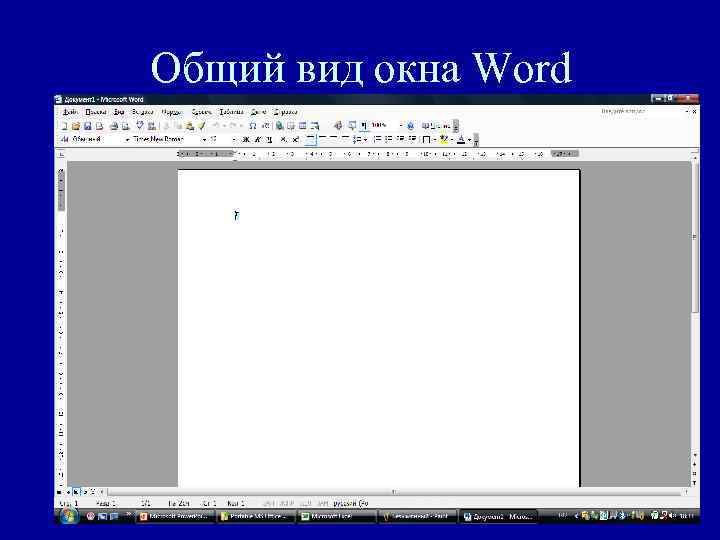720x540 pixels.
Task: Switch to Paint taskbar button
Action: pos(417,516)
